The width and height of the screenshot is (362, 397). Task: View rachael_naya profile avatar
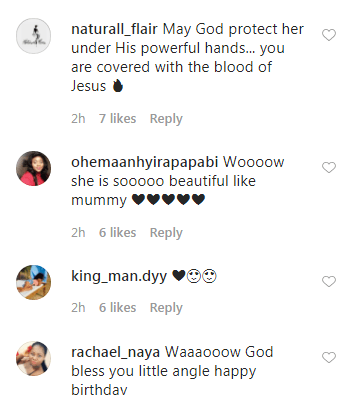point(33,358)
